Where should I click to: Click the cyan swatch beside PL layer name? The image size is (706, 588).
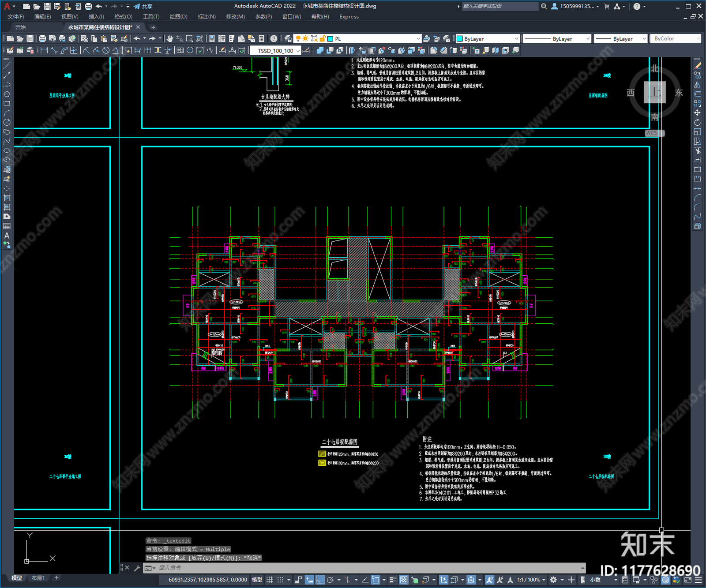330,39
